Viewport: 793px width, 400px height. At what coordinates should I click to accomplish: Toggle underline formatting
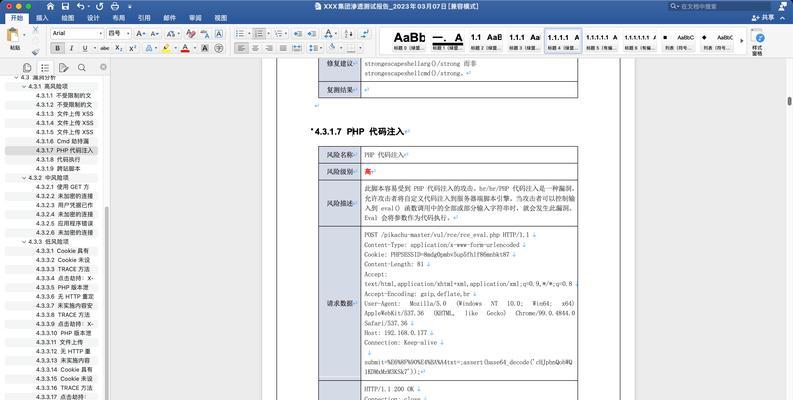click(x=84, y=48)
